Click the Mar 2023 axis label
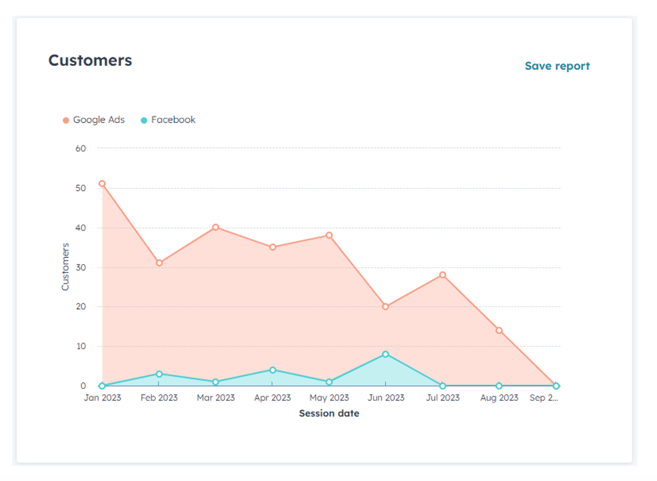 [216, 398]
